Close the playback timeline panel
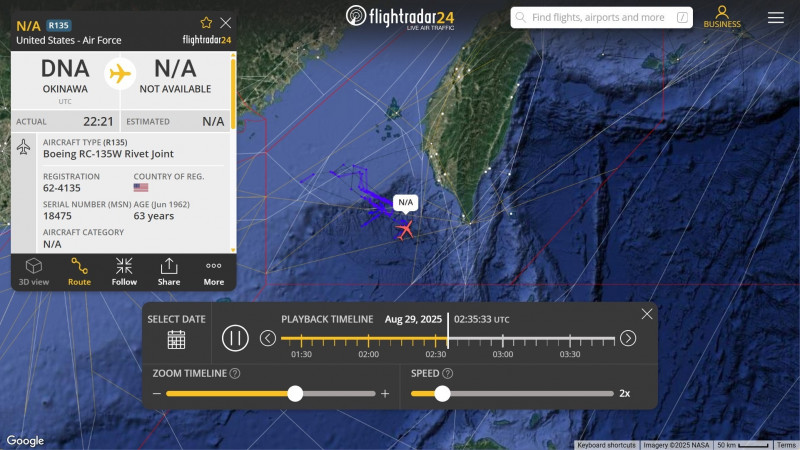Screen dimensions: 800x450 (x=647, y=314)
